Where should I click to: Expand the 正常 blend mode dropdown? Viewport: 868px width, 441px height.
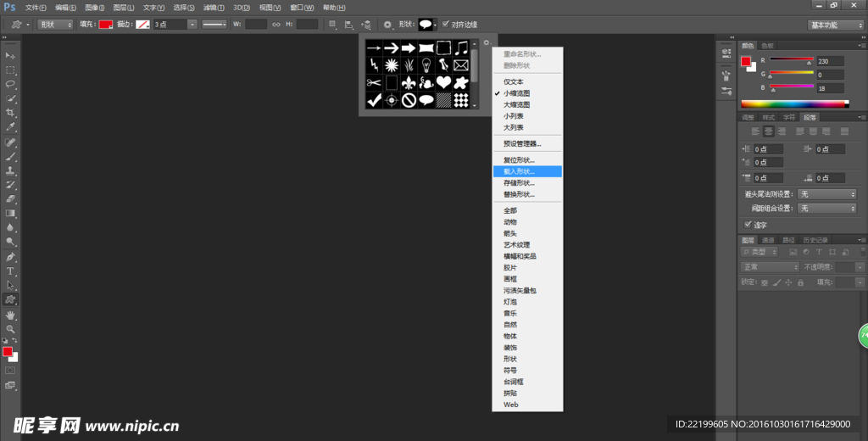[x=769, y=266]
